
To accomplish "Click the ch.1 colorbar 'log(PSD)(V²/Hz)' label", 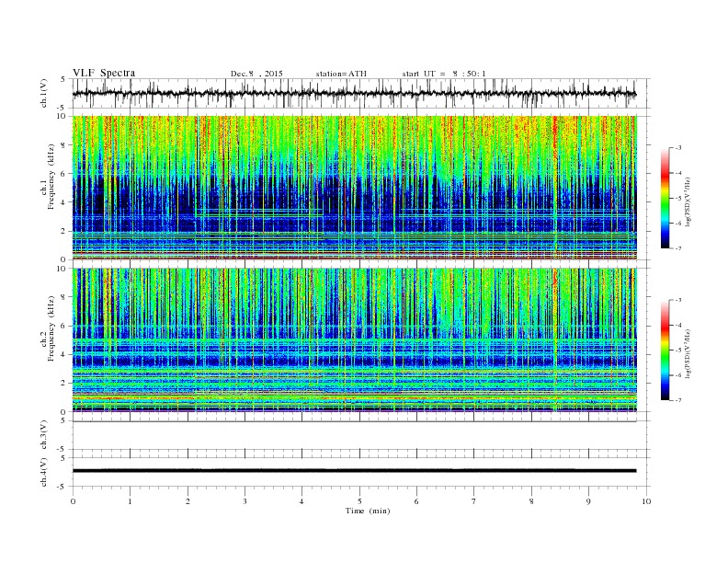I will pos(688,202).
